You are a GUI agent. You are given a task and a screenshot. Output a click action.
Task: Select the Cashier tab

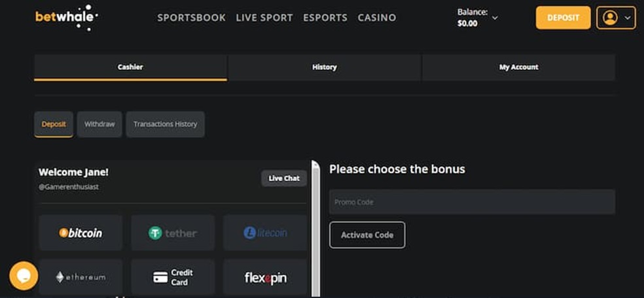coord(130,67)
